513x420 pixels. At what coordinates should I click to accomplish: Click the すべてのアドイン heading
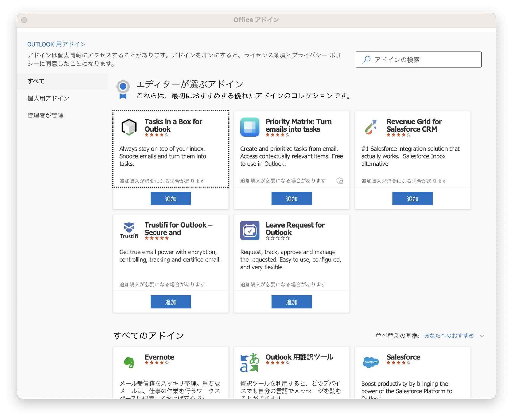click(149, 335)
